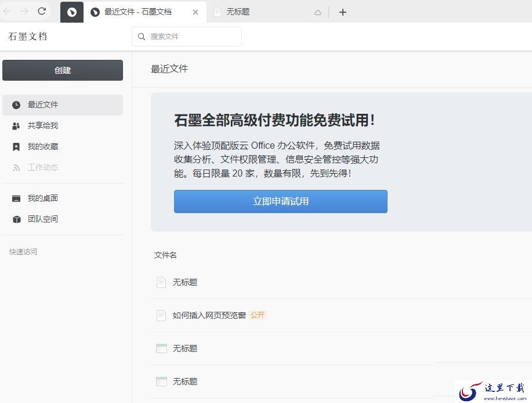Click the people icon beside 共享给我

(16, 126)
